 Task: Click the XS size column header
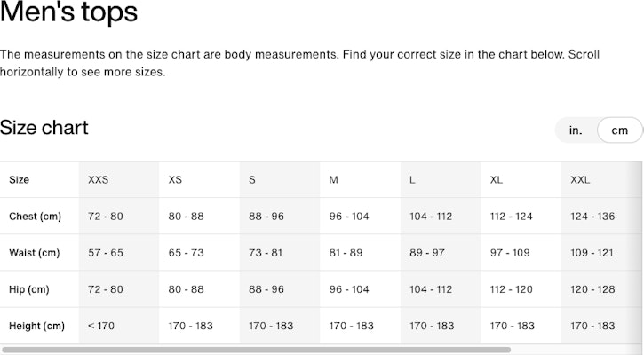click(175, 180)
